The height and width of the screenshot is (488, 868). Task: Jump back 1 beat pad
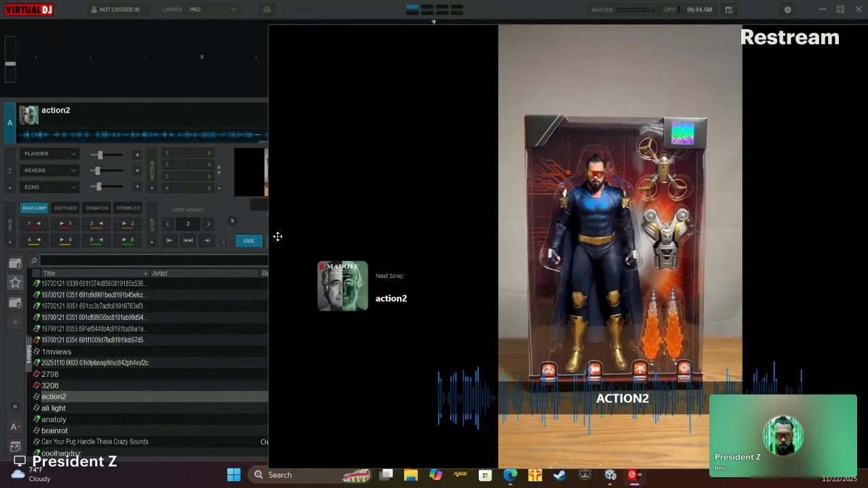34,224
